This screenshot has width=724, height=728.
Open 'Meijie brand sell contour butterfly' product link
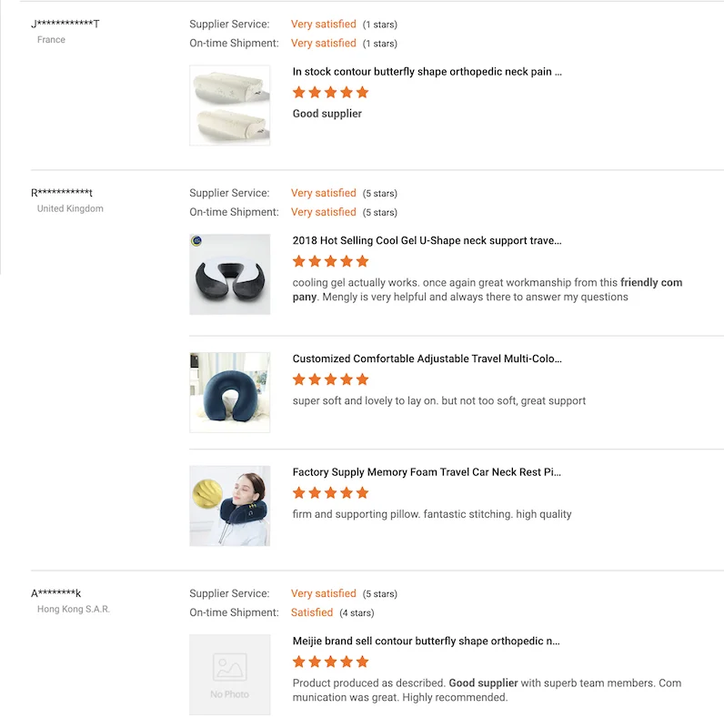[x=426, y=642]
